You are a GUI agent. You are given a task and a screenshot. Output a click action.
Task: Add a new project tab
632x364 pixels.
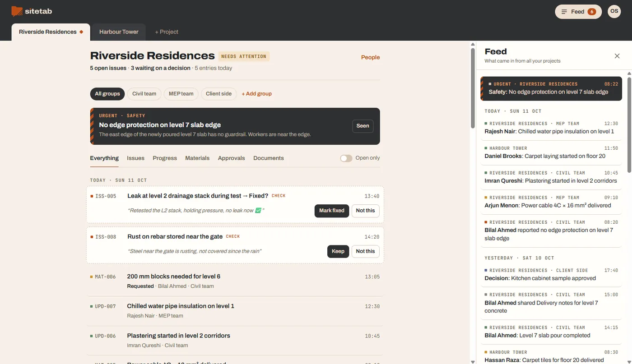pos(167,32)
